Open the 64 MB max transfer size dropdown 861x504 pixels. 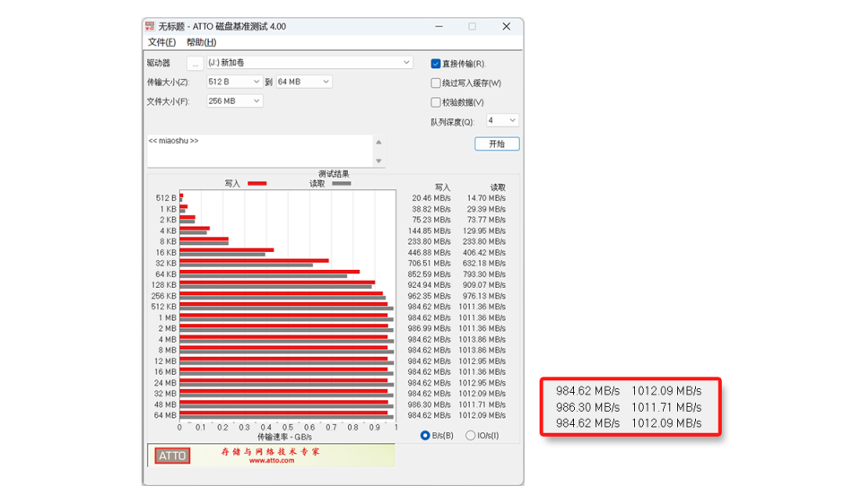pos(304,82)
